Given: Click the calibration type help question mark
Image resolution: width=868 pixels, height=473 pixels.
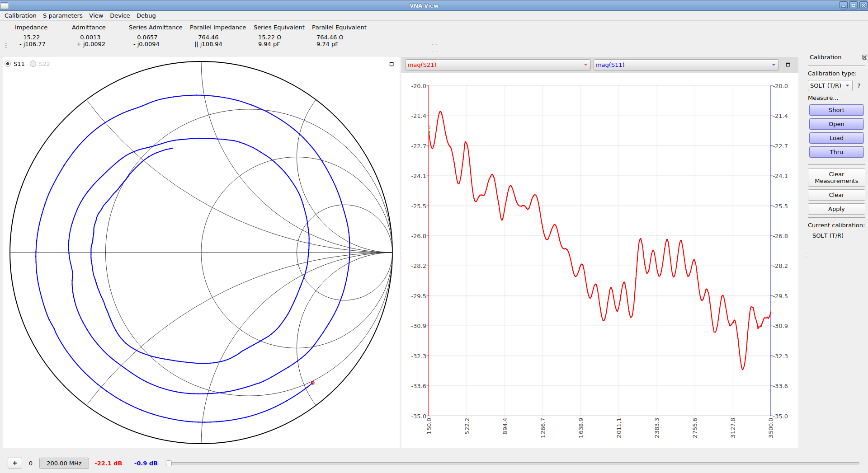Looking at the screenshot, I should [x=859, y=85].
